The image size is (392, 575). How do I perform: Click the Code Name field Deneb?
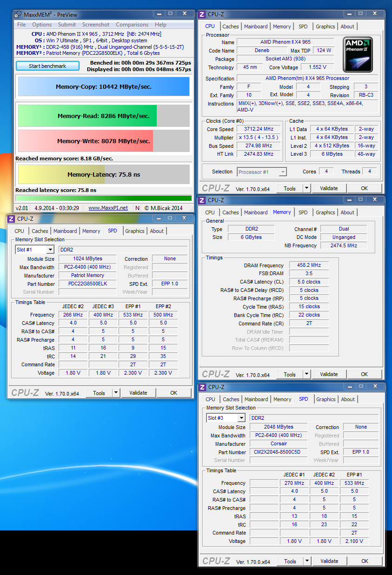point(262,50)
